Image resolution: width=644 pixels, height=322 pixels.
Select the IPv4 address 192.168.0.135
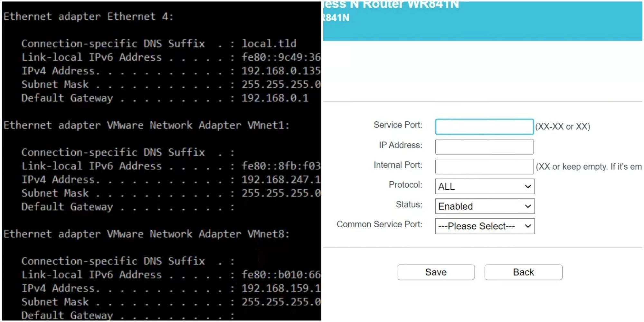281,71
